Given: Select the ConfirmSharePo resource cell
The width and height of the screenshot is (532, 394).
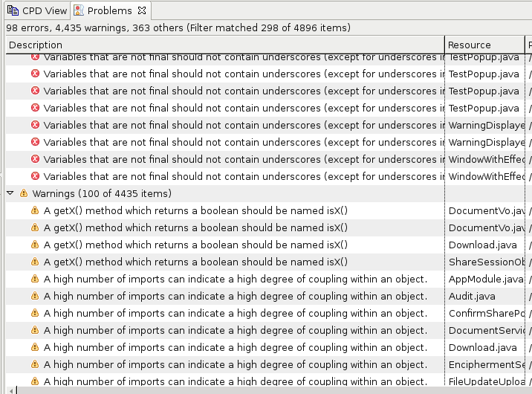Looking at the screenshot, I should (486, 313).
